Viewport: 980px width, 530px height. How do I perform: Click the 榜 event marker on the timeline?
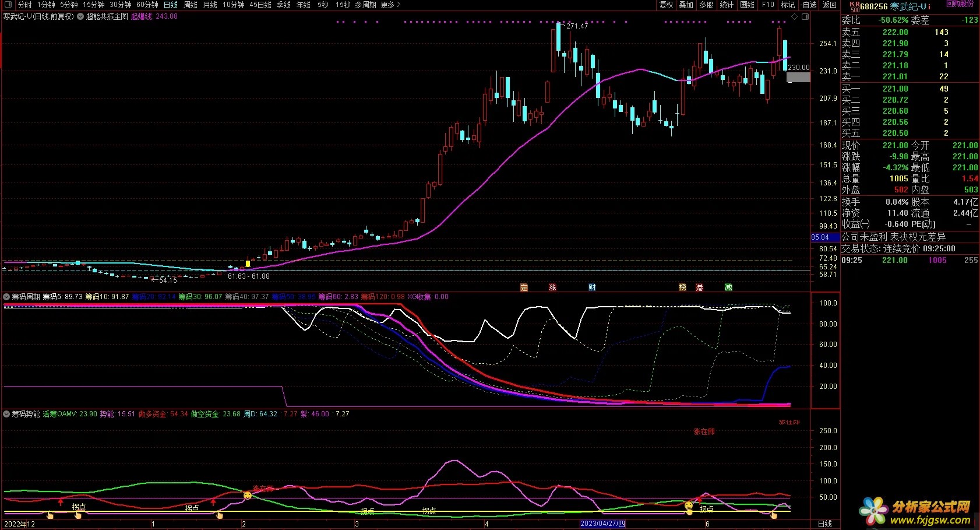point(682,287)
